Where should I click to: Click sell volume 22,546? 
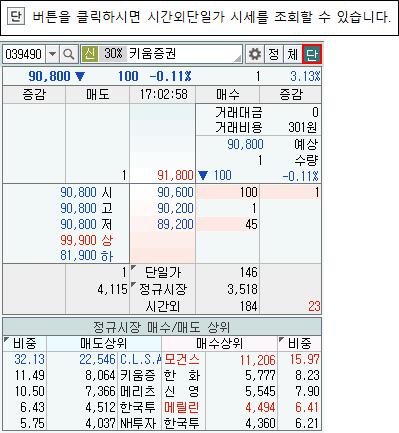tap(97, 359)
